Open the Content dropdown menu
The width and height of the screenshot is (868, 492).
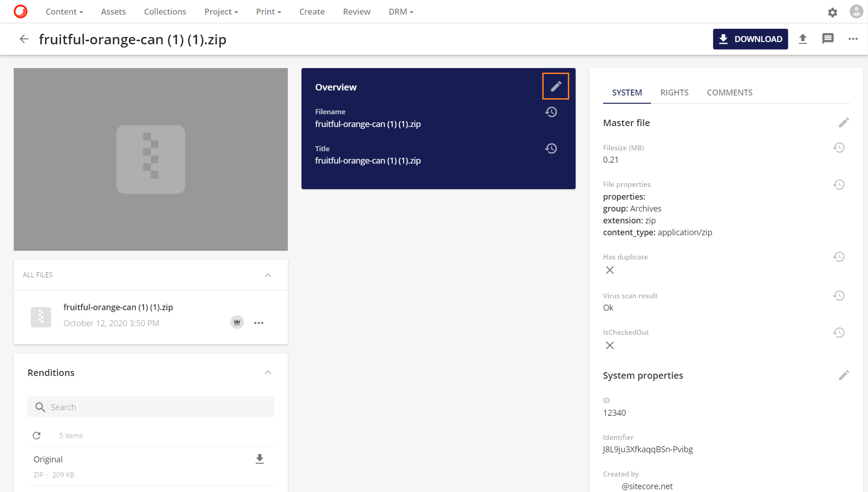[64, 12]
